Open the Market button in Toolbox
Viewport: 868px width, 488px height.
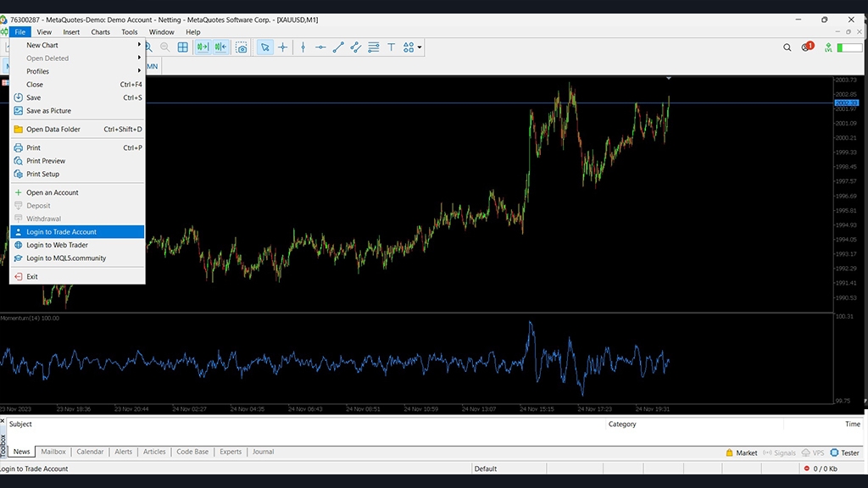(x=741, y=452)
